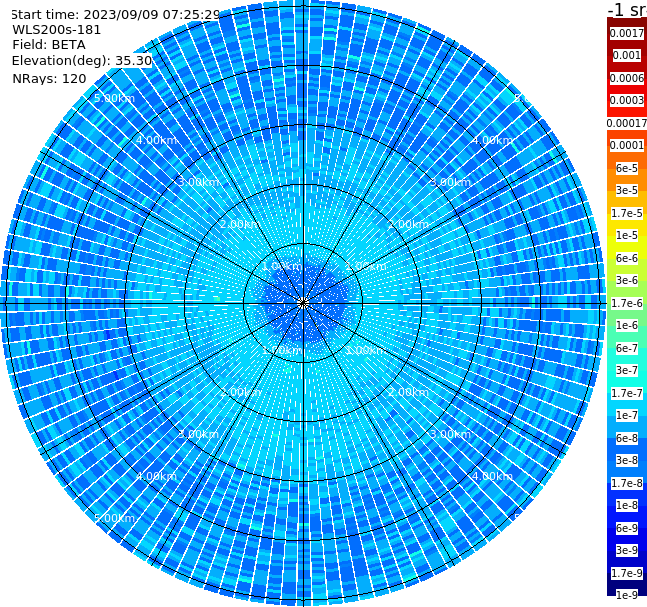The image size is (647, 607).
Task: Click colorbar value 0.0003
Action: point(627,100)
